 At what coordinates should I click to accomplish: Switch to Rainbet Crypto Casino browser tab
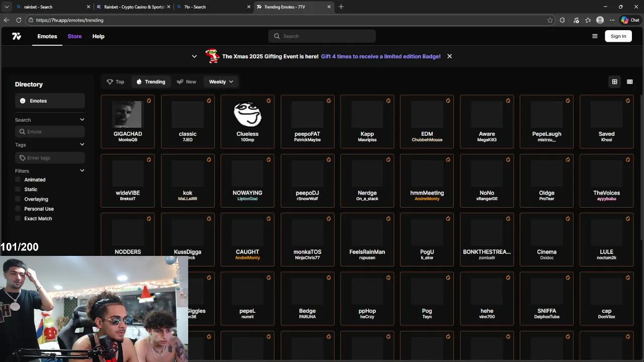[133, 7]
